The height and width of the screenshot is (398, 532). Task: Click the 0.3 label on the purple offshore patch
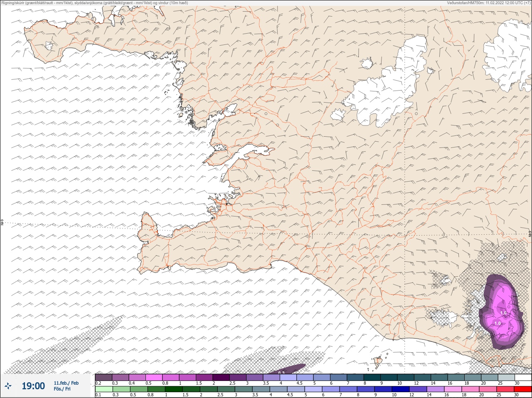click(x=281, y=372)
